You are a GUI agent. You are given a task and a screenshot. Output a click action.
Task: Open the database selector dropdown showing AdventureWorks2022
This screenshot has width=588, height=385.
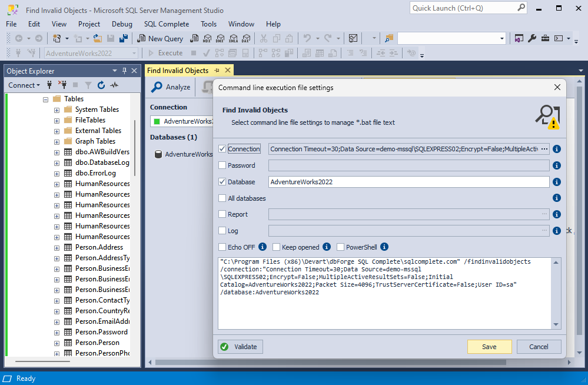135,53
